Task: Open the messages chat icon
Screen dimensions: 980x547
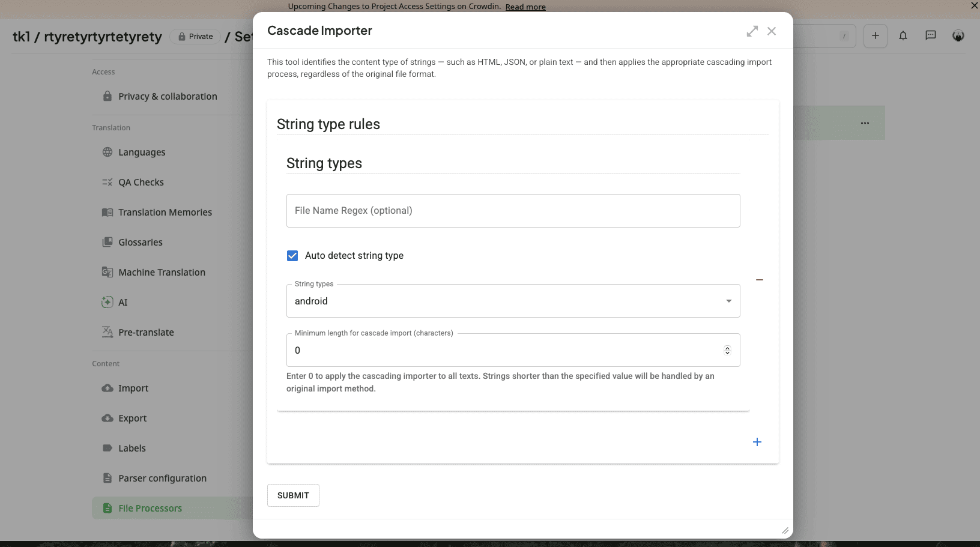Action: (931, 35)
